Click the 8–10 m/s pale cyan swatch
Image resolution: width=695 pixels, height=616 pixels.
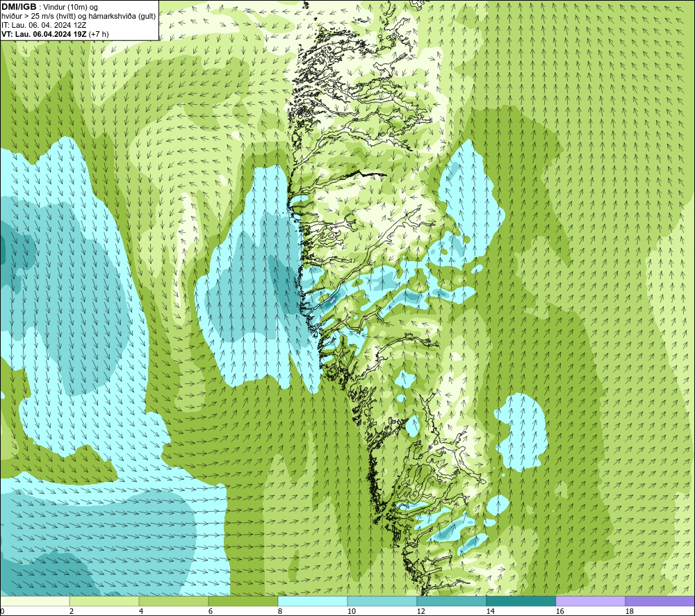tap(313, 601)
